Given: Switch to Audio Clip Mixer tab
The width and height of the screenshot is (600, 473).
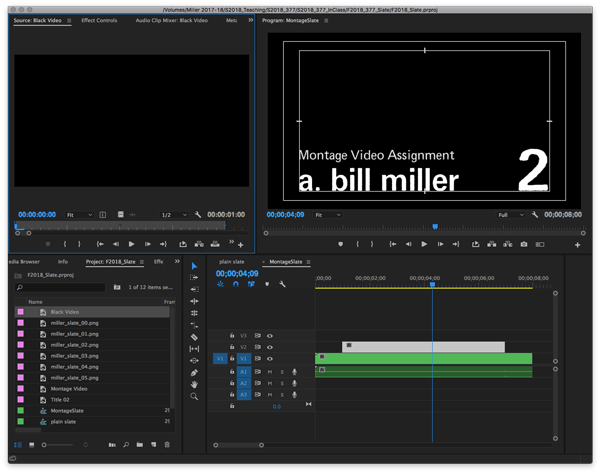Looking at the screenshot, I should point(171,20).
